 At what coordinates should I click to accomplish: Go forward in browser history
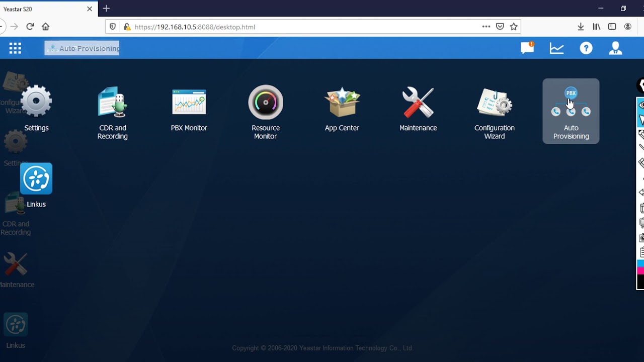pos(14,27)
